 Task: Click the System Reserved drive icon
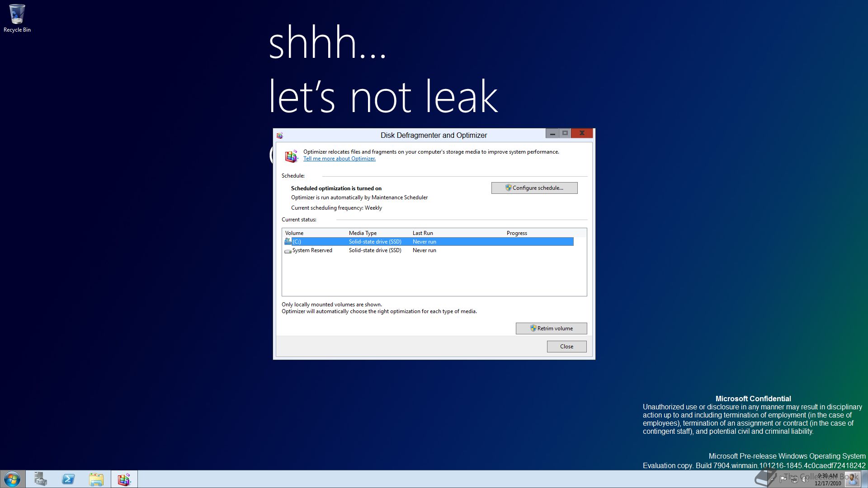click(x=288, y=251)
